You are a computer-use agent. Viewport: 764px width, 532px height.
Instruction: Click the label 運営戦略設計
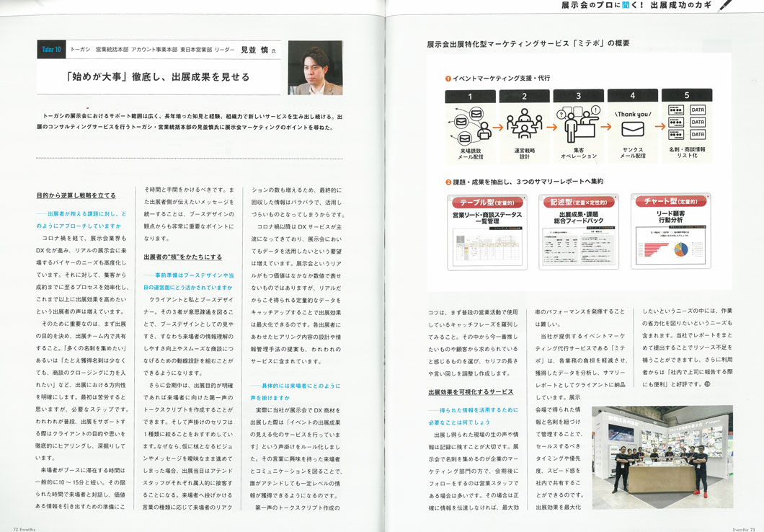[x=524, y=154]
